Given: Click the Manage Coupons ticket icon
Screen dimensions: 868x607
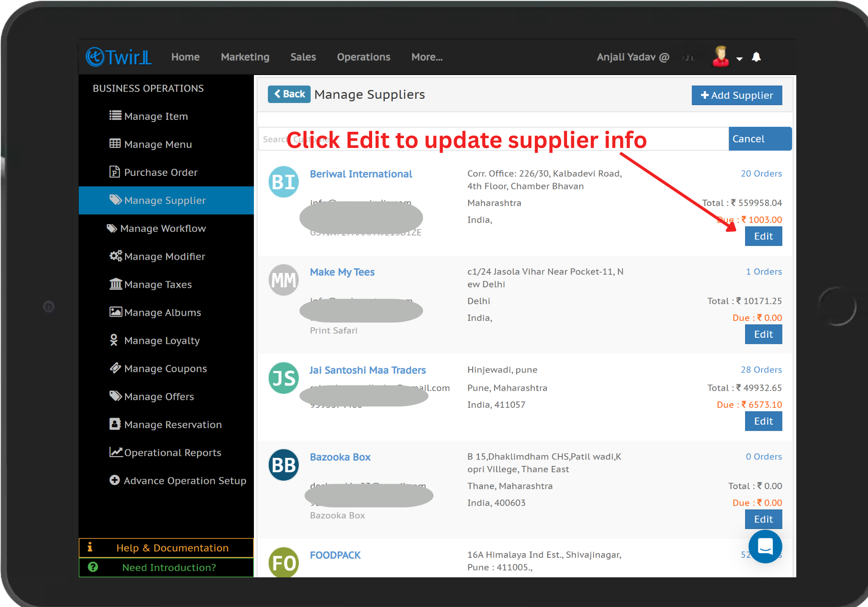Looking at the screenshot, I should pos(115,368).
